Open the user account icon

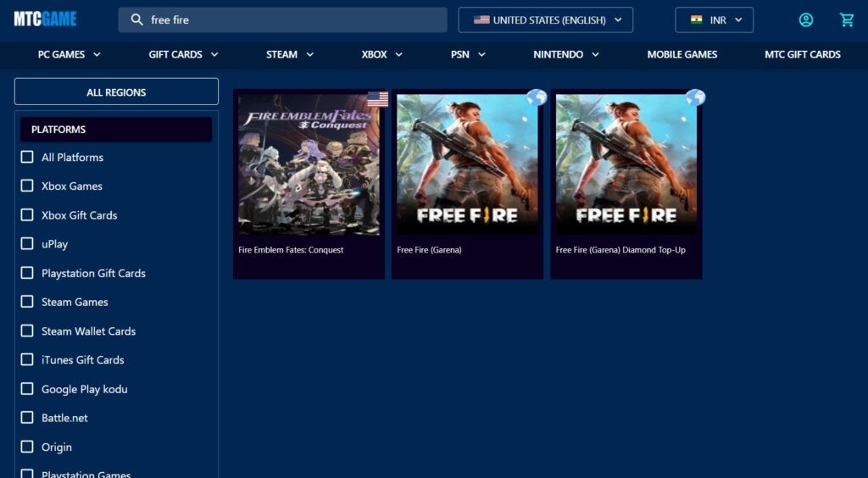[x=805, y=20]
